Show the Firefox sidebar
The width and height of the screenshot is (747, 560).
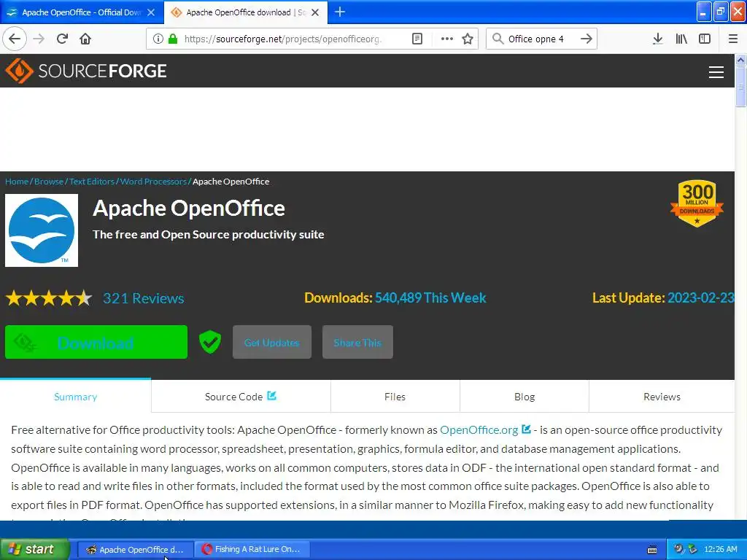tap(705, 39)
